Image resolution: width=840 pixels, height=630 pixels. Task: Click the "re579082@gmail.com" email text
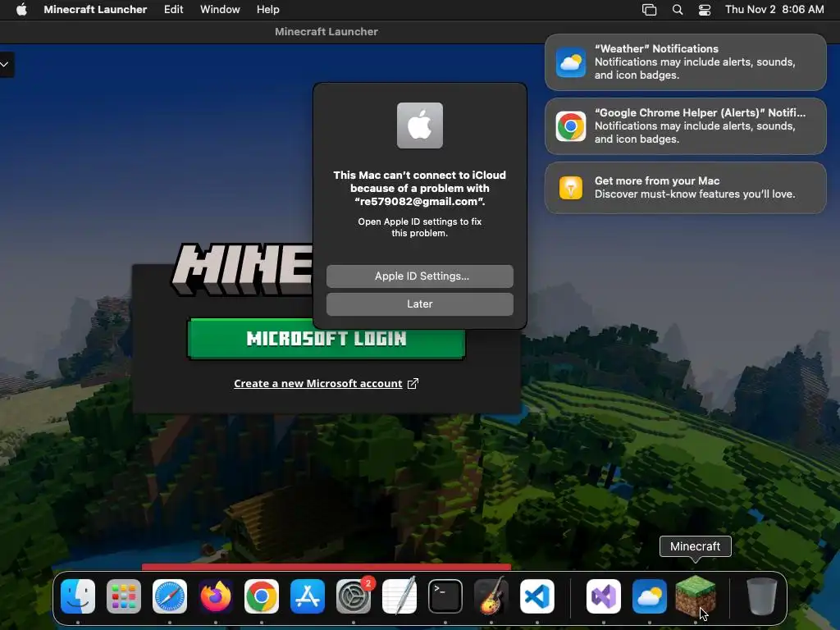click(x=420, y=202)
